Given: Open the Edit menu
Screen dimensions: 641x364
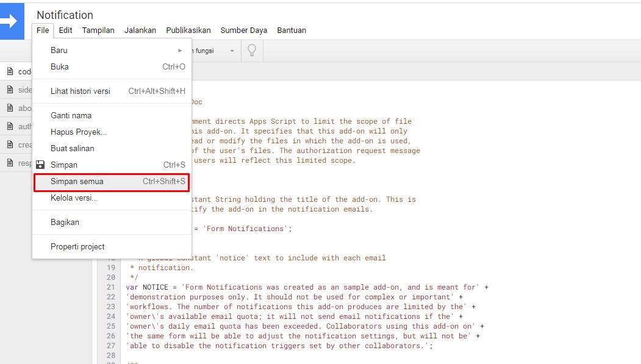Looking at the screenshot, I should coord(65,30).
